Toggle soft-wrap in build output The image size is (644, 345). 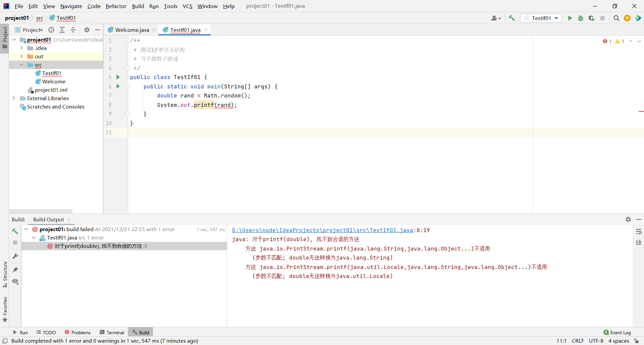[639, 231]
